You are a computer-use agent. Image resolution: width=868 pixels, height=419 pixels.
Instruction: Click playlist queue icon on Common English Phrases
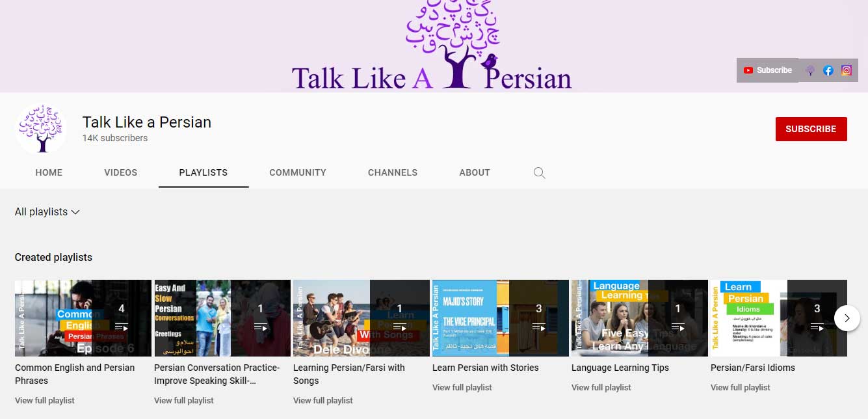click(122, 327)
